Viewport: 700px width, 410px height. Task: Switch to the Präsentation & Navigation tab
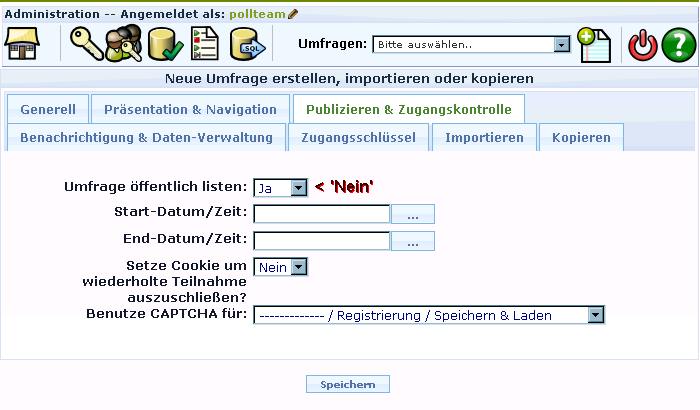190,109
